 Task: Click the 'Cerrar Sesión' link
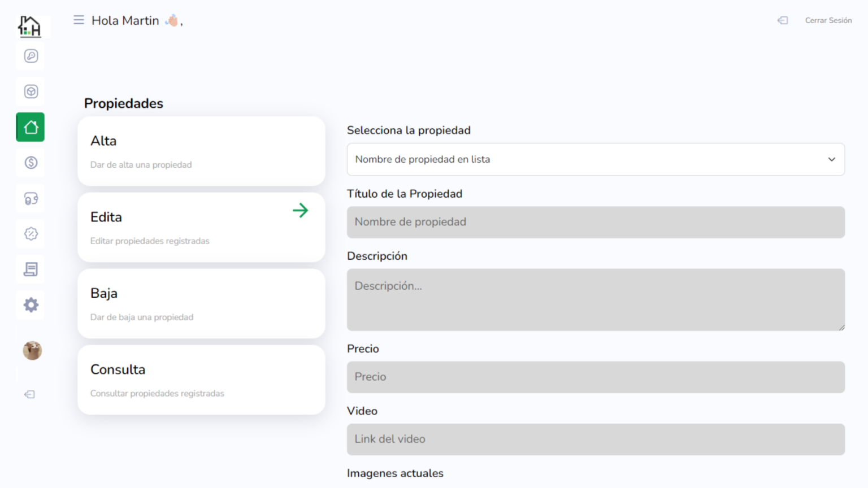(x=828, y=20)
